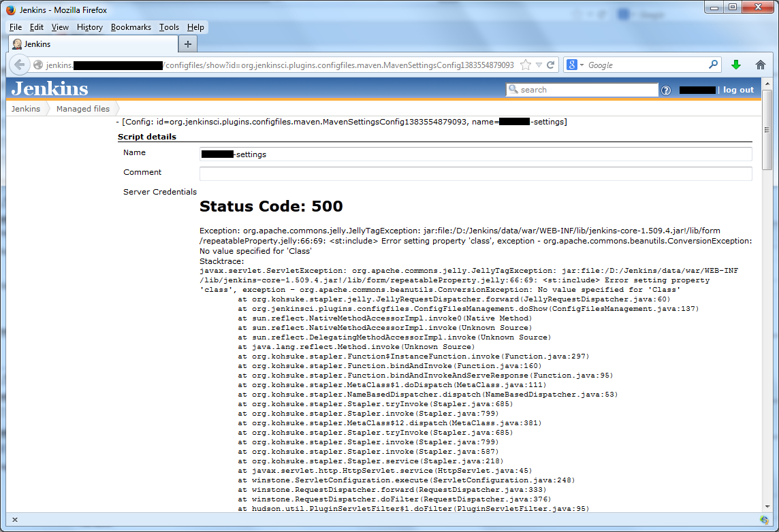Screen dimensions: 779x532
Task: Click the Jenkins search help question-mark icon
Action: coord(666,90)
